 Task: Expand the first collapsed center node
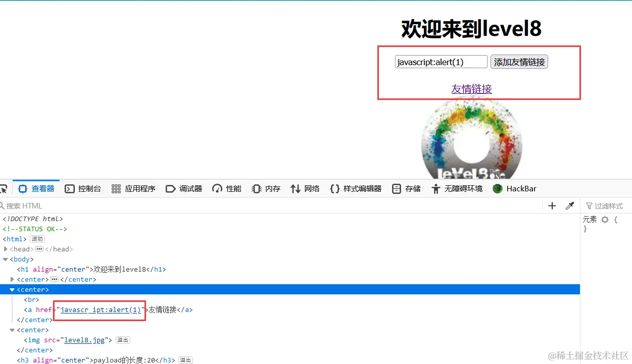pyautogui.click(x=13, y=279)
